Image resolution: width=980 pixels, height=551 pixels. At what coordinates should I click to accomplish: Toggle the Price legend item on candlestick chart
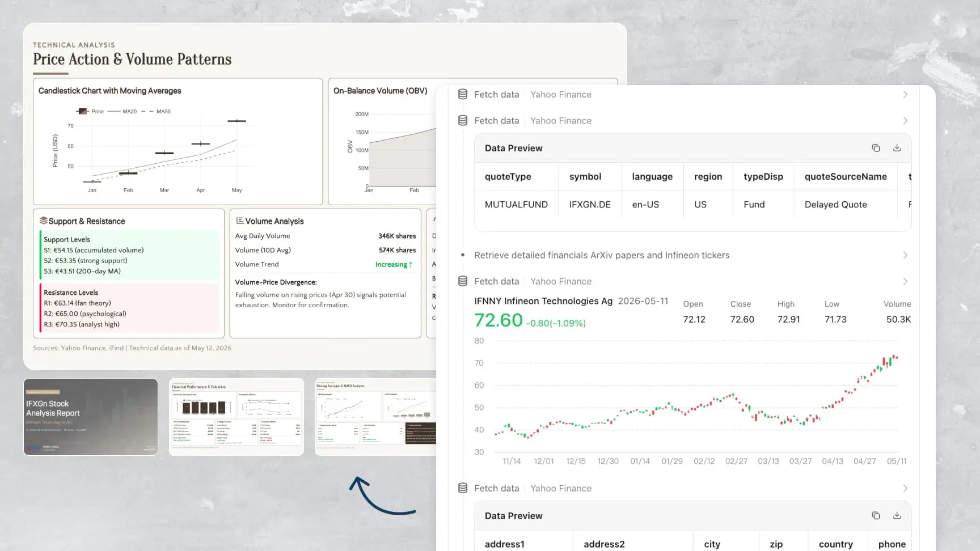(x=90, y=112)
